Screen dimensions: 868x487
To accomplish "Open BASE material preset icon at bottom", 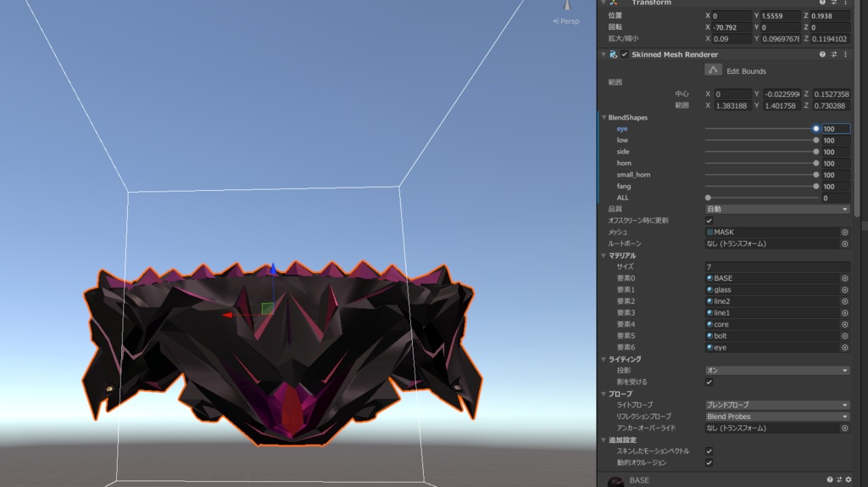I will pos(839,480).
